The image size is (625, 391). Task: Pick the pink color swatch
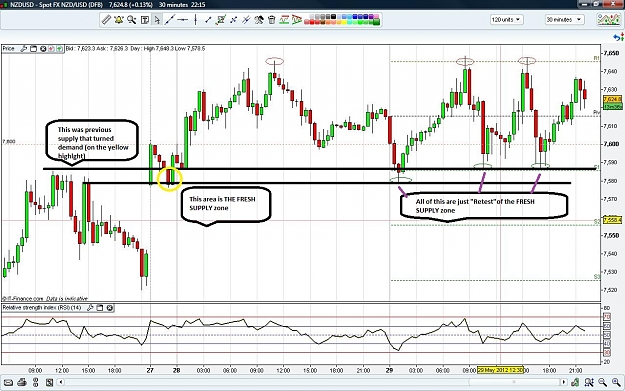pos(376,16)
